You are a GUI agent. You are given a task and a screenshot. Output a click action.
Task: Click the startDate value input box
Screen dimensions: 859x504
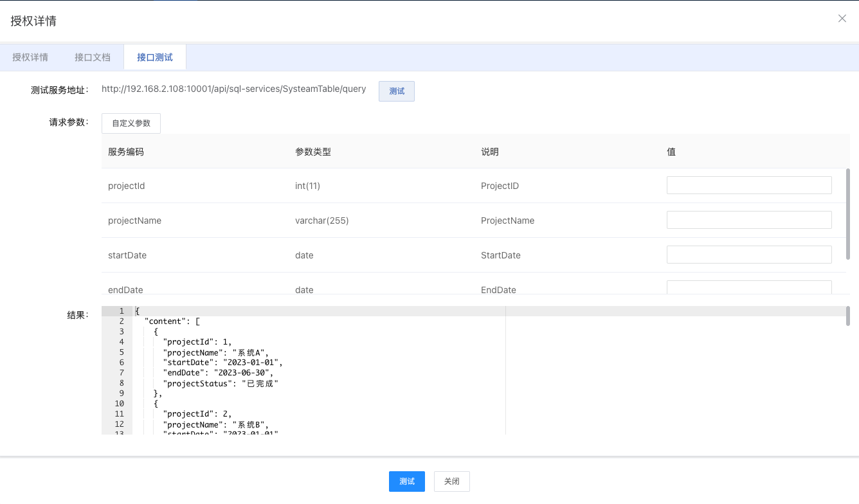[749, 255]
